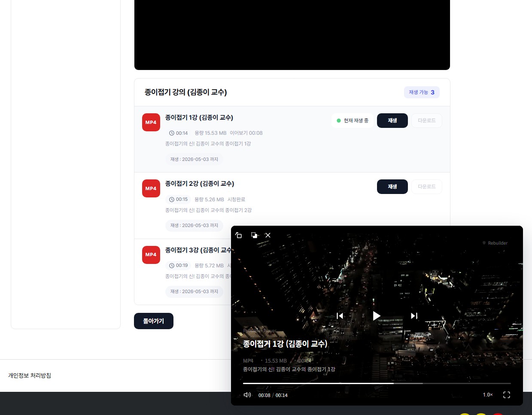Click the 다운로드 button for 종이접기 1강

(426, 121)
